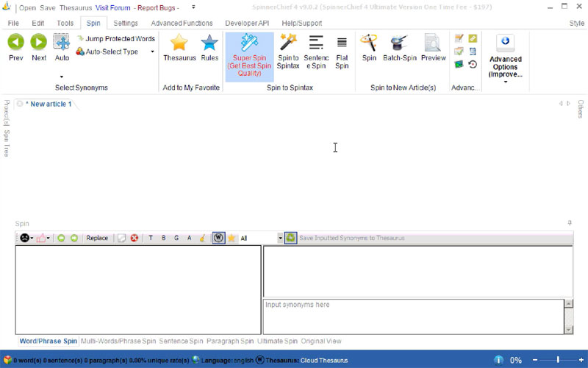Screen dimensions: 588x368
Task: Expand the arrow below the Auto button
Action: (x=62, y=77)
